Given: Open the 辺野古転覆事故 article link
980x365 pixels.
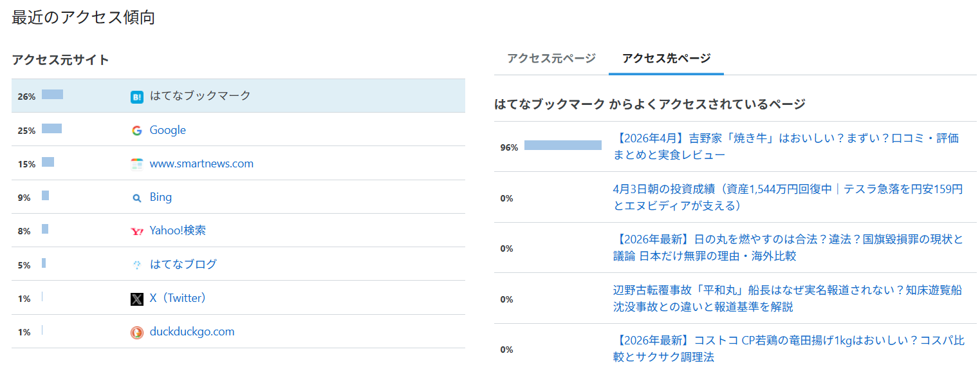Looking at the screenshot, I should (x=788, y=299).
